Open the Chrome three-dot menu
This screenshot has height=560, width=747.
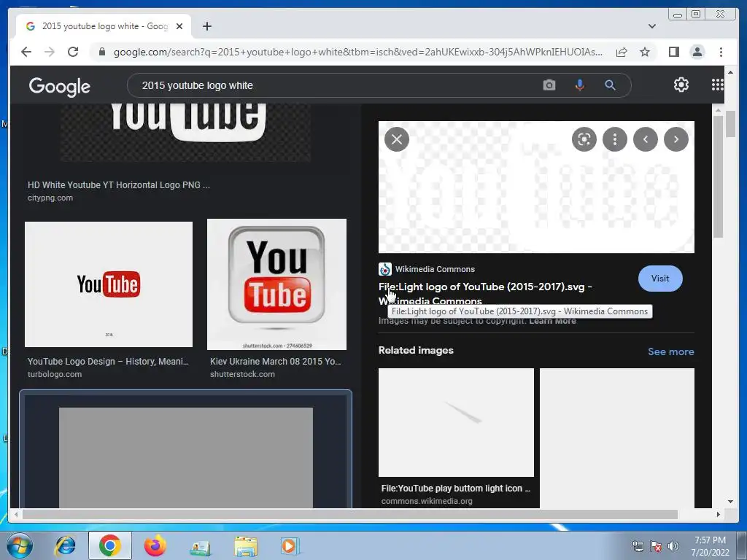(721, 52)
